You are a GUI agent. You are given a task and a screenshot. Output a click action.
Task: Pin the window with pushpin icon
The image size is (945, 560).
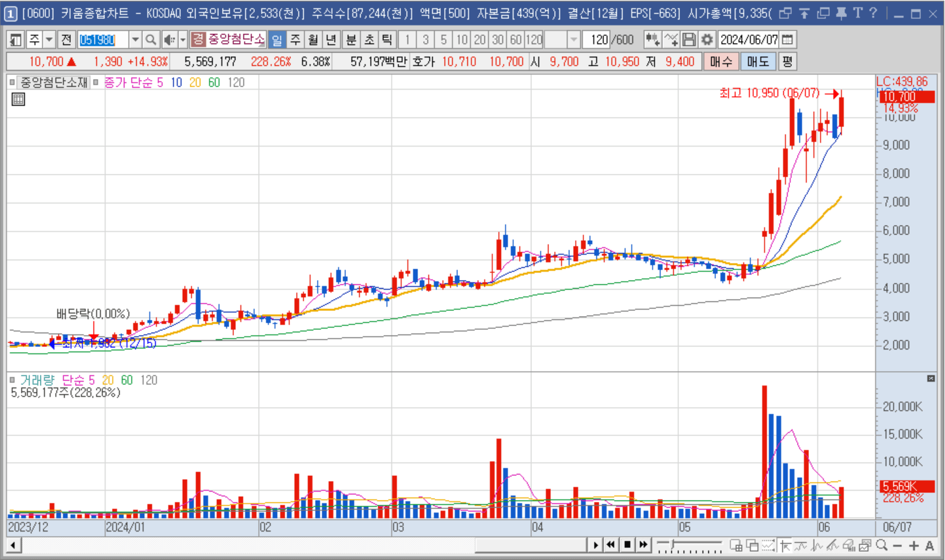841,13
